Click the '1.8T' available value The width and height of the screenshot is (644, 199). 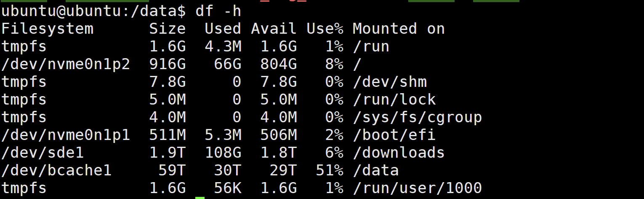pyautogui.click(x=279, y=153)
